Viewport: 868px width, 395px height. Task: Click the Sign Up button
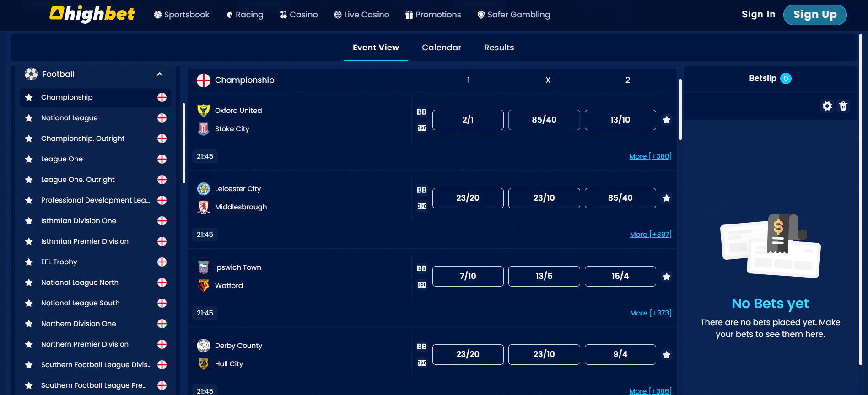click(x=815, y=15)
